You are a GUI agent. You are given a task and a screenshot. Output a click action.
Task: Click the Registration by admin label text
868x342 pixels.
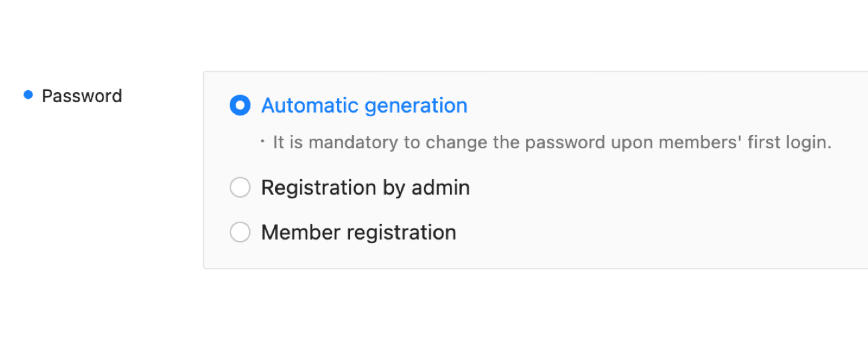click(x=365, y=188)
